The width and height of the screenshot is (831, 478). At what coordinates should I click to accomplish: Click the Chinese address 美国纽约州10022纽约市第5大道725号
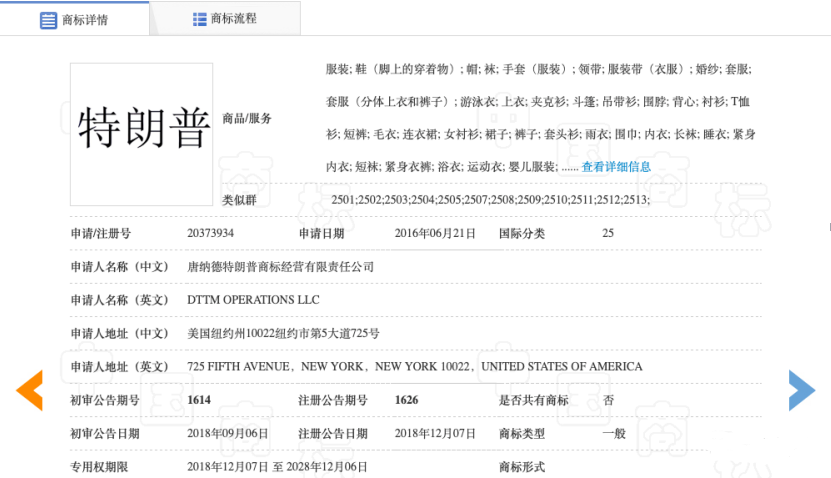point(283,333)
